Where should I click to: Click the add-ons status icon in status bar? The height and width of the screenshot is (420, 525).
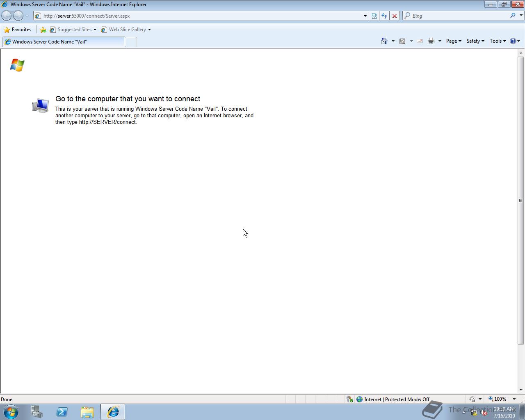coord(349,399)
